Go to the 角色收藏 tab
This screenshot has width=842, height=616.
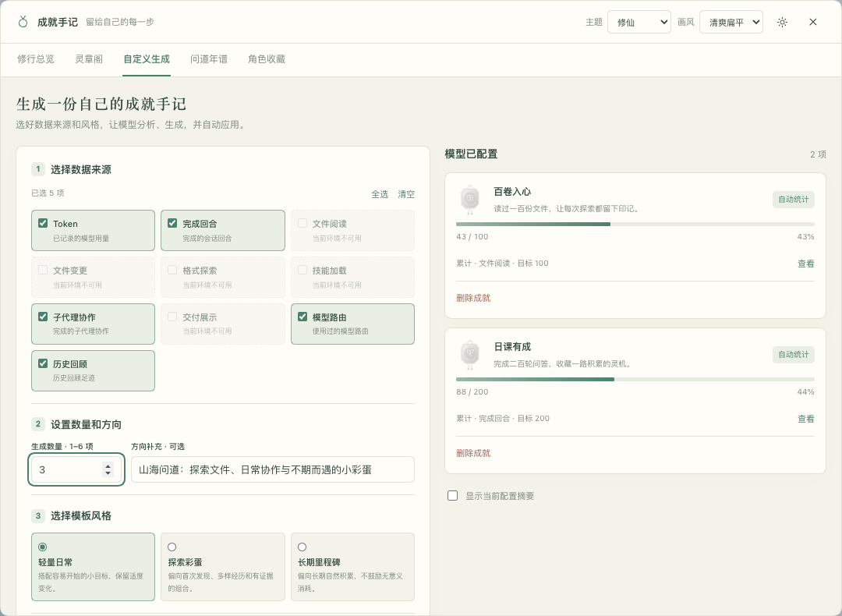tap(267, 59)
